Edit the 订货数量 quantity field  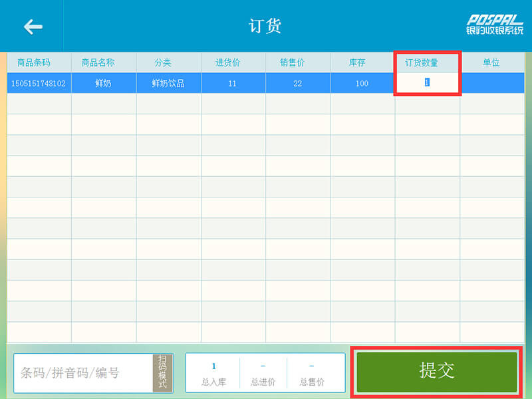pyautogui.click(x=427, y=83)
